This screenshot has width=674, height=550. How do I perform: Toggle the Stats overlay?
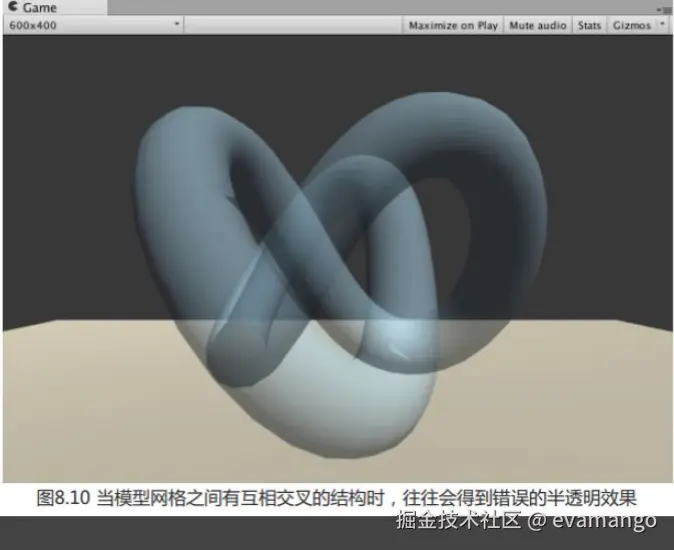coord(589,25)
